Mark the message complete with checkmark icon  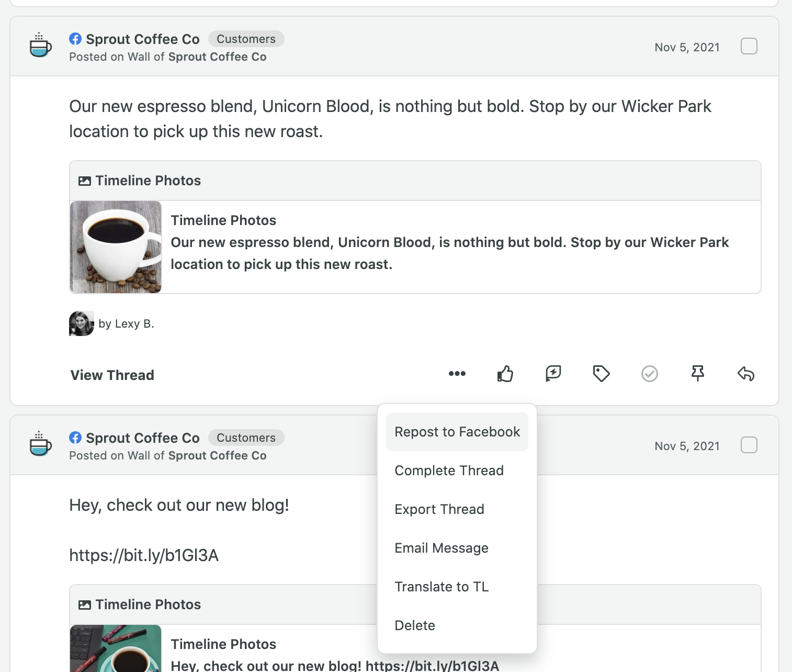coord(649,374)
